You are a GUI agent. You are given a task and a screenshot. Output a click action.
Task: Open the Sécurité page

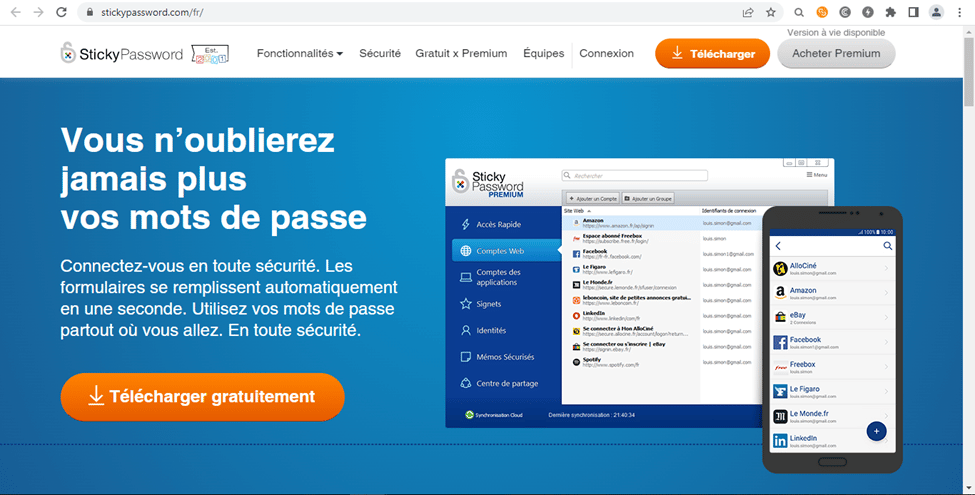(380, 53)
